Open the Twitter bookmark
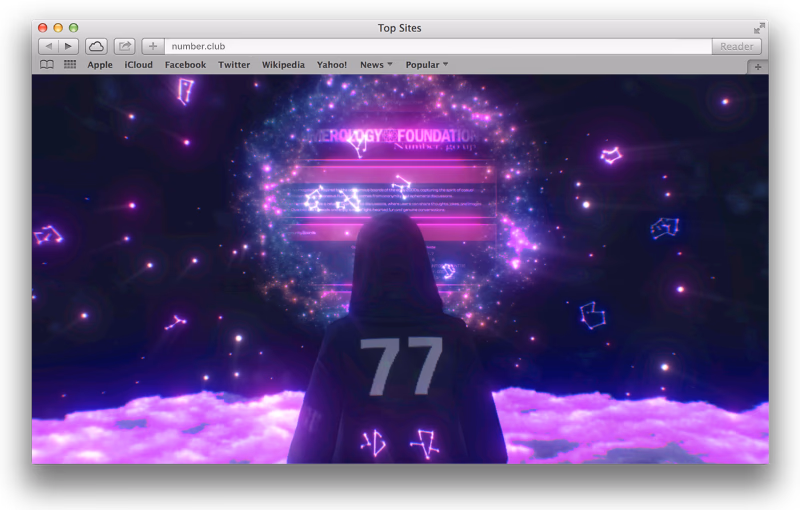Viewport: 800px width, 510px height. (x=234, y=65)
